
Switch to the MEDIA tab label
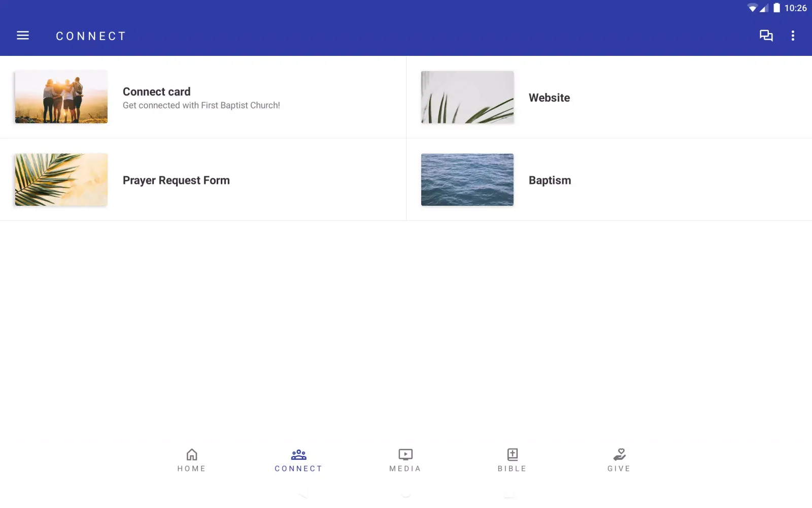click(405, 469)
